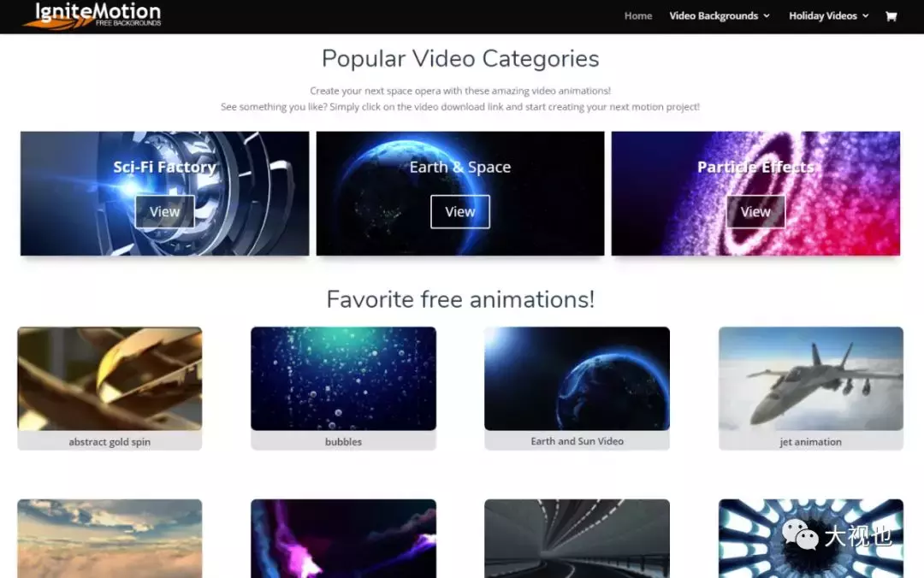Click the IgniteMotion logo
The width and height of the screenshot is (924, 578).
tap(92, 15)
